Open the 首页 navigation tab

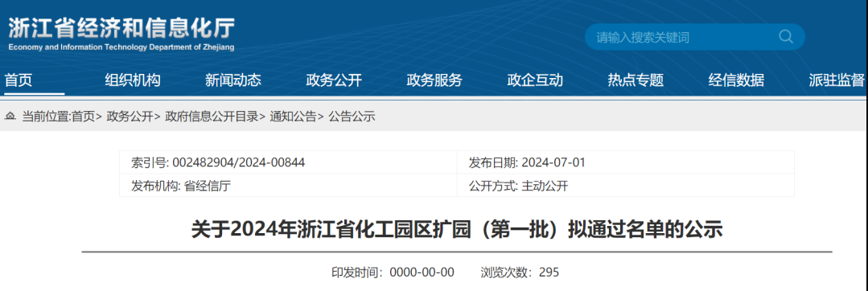coord(19,80)
